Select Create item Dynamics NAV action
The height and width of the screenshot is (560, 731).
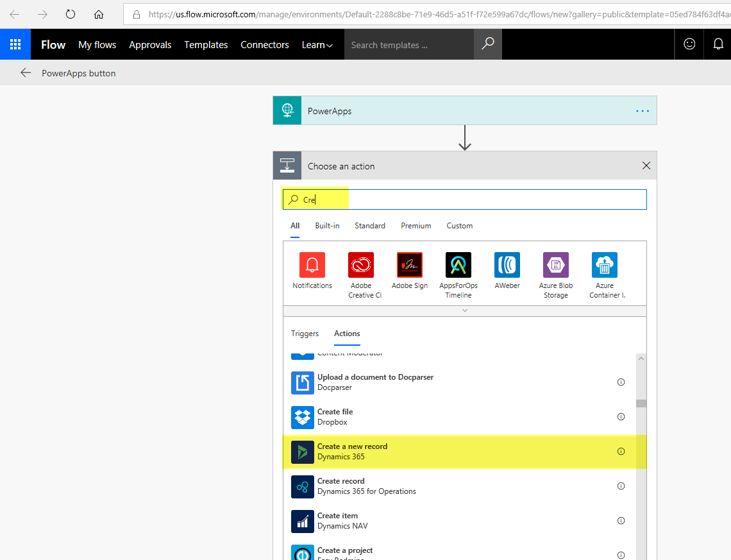coord(460,520)
